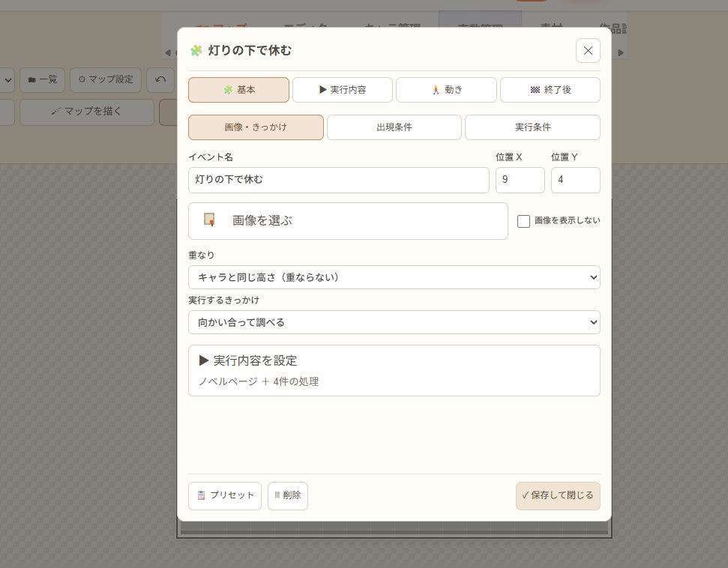This screenshot has width=728, height=568.
Task: Open the 実行内容 tab
Action: [x=343, y=90]
